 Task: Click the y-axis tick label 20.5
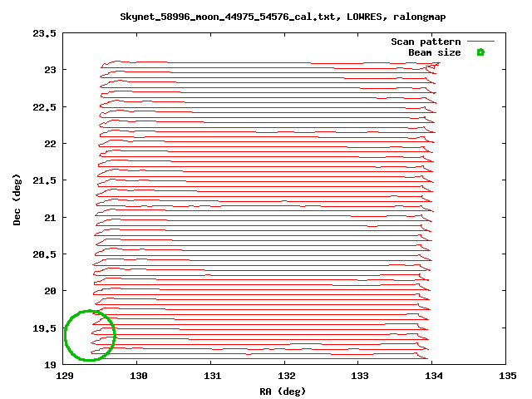pyautogui.click(x=44, y=254)
